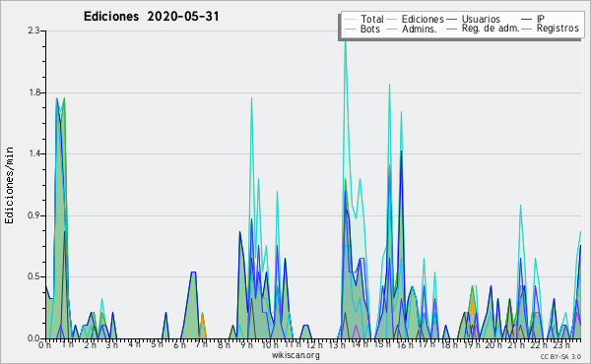
Task: Click the y-axis label 'Ediciones/min'
Action: click(x=10, y=185)
